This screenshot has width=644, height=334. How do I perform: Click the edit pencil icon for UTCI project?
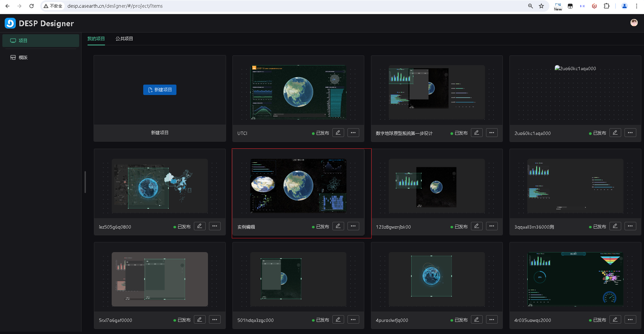(338, 133)
